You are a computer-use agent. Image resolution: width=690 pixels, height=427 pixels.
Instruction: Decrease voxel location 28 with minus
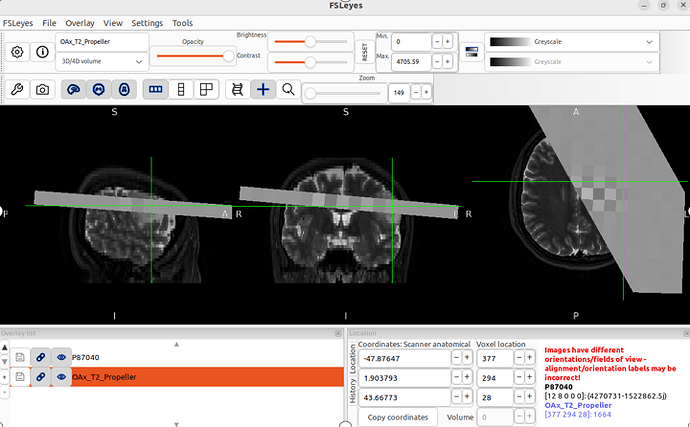click(519, 397)
